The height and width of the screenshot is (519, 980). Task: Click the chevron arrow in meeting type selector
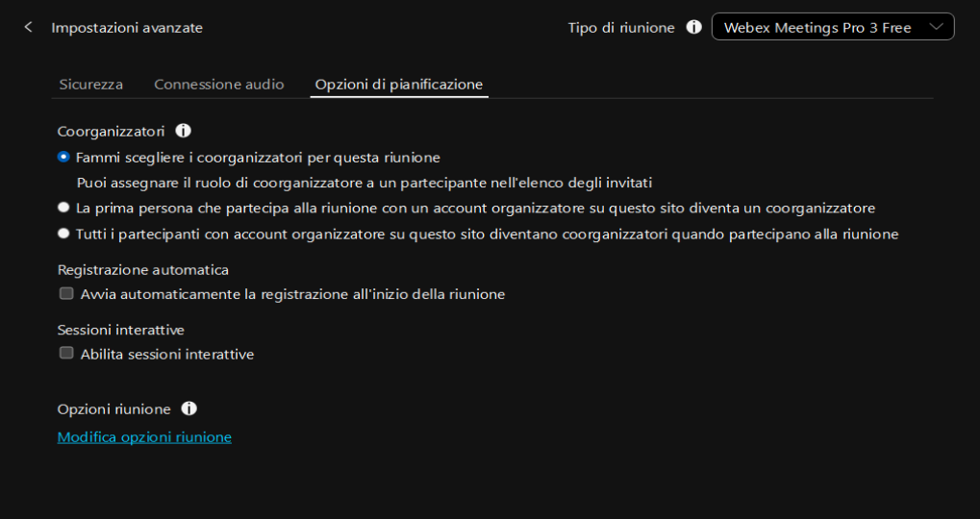[936, 27]
